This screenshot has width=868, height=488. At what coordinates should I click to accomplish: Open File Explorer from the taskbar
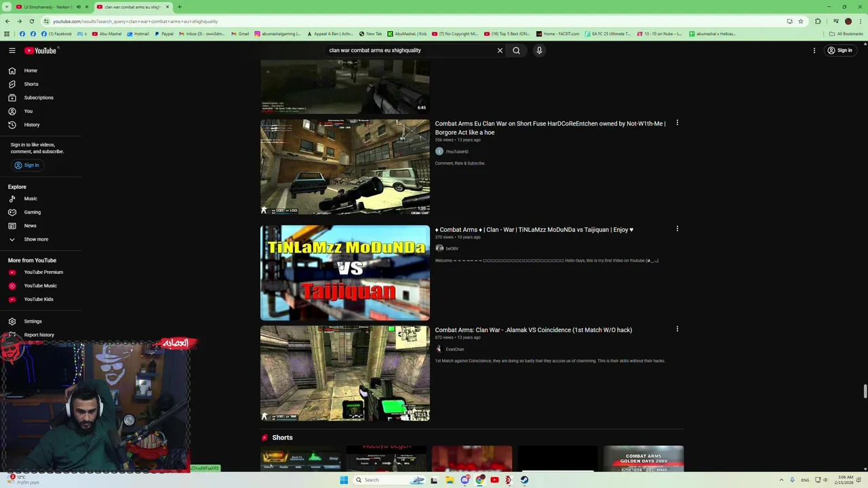[x=450, y=480]
